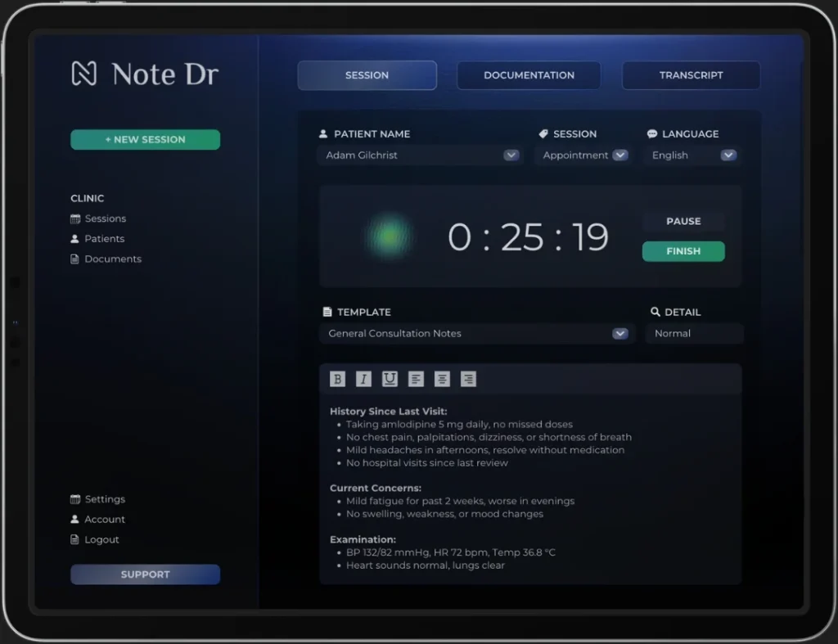The width and height of the screenshot is (838, 644).
Task: Open the Session type dropdown
Action: click(x=619, y=155)
